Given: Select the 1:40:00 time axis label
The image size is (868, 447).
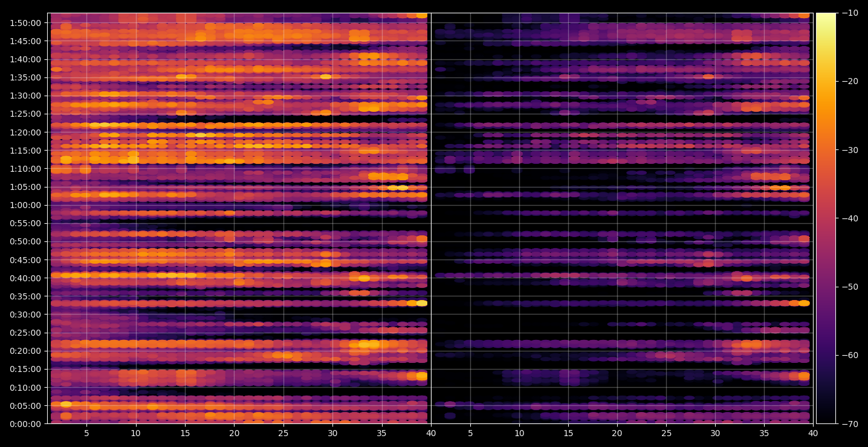Looking at the screenshot, I should [25, 59].
